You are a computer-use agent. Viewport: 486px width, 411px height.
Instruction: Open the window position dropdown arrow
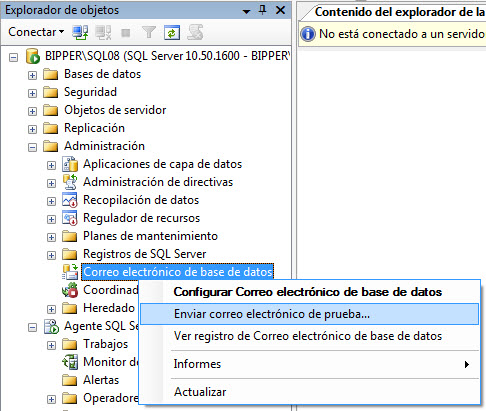[246, 11]
